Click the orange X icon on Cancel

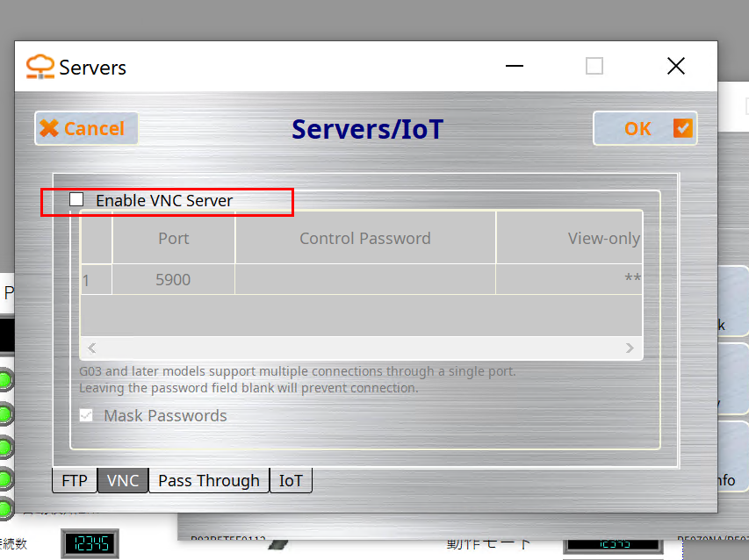coord(49,128)
